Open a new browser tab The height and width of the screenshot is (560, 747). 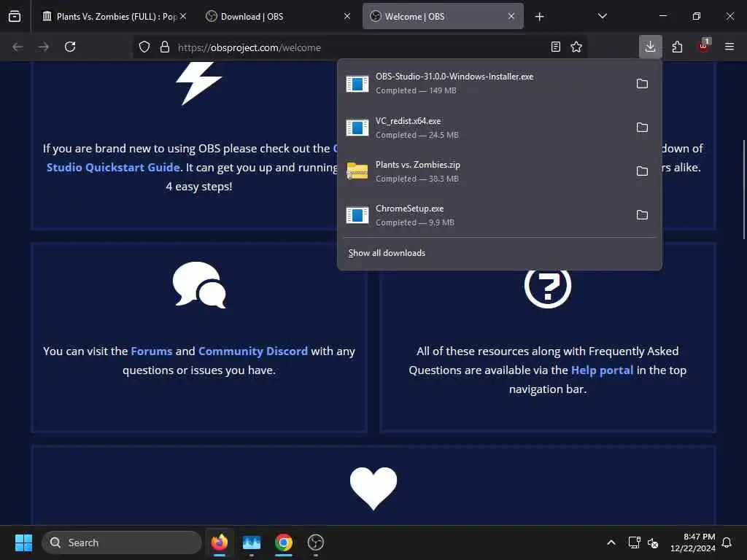pyautogui.click(x=539, y=17)
